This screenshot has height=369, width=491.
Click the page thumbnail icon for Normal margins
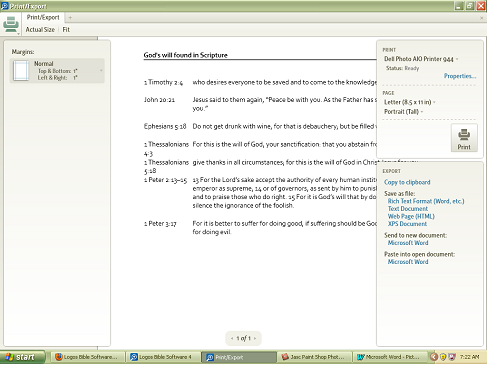(21, 70)
